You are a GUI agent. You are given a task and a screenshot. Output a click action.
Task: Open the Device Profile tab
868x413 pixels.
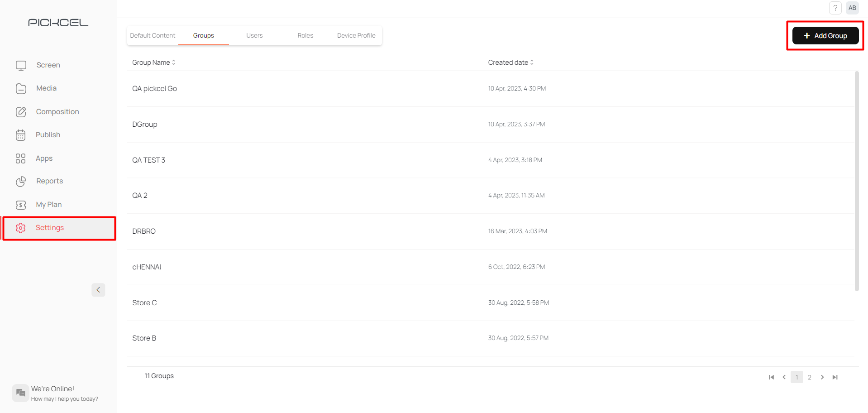(356, 35)
